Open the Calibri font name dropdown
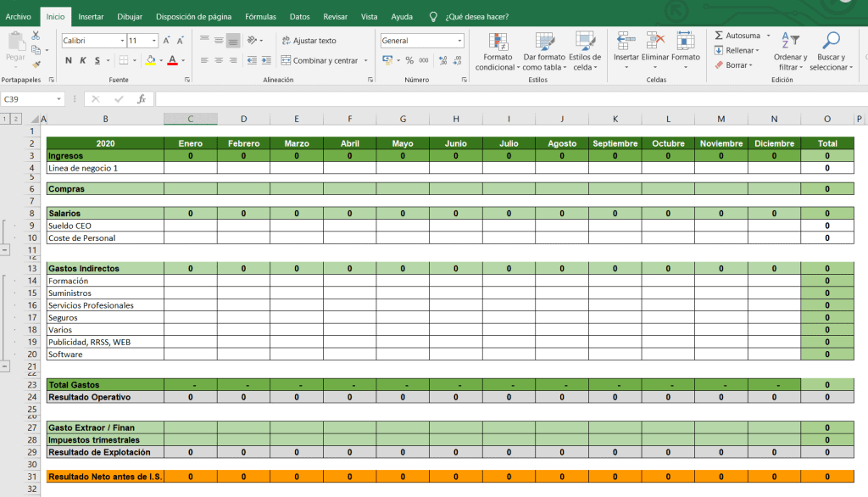Image resolution: width=868 pixels, height=497 pixels. (x=122, y=41)
